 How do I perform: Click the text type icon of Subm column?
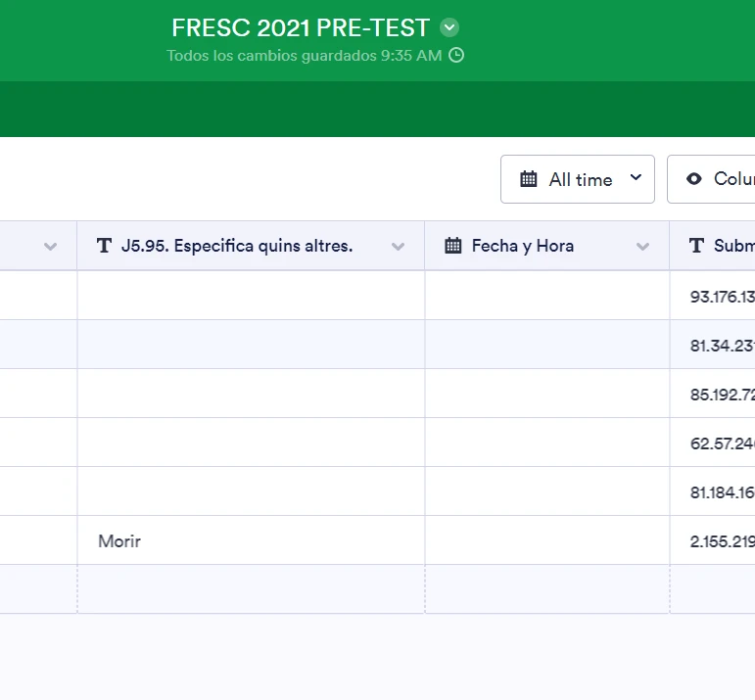tap(696, 246)
